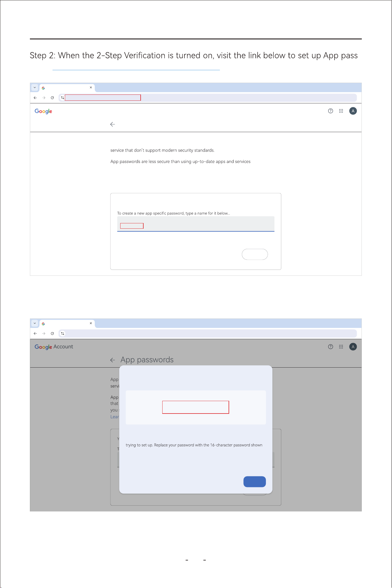Click forward arrow in lower browser toolbar
This screenshot has height=588, width=392.
(44, 334)
